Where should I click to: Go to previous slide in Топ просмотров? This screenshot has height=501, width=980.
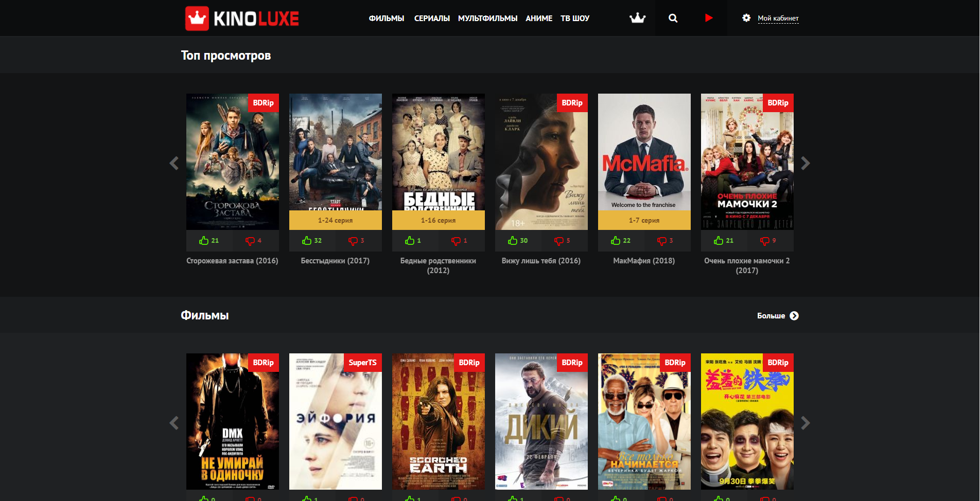pos(174,164)
